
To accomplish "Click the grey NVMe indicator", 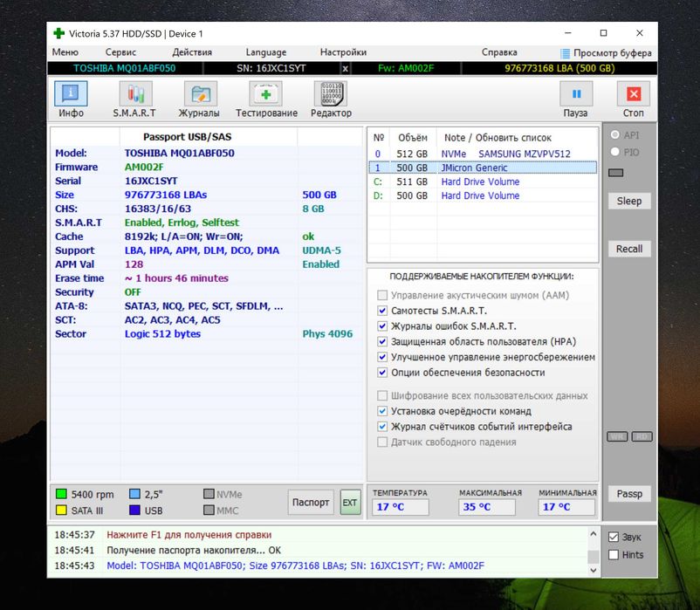I will tap(209, 494).
